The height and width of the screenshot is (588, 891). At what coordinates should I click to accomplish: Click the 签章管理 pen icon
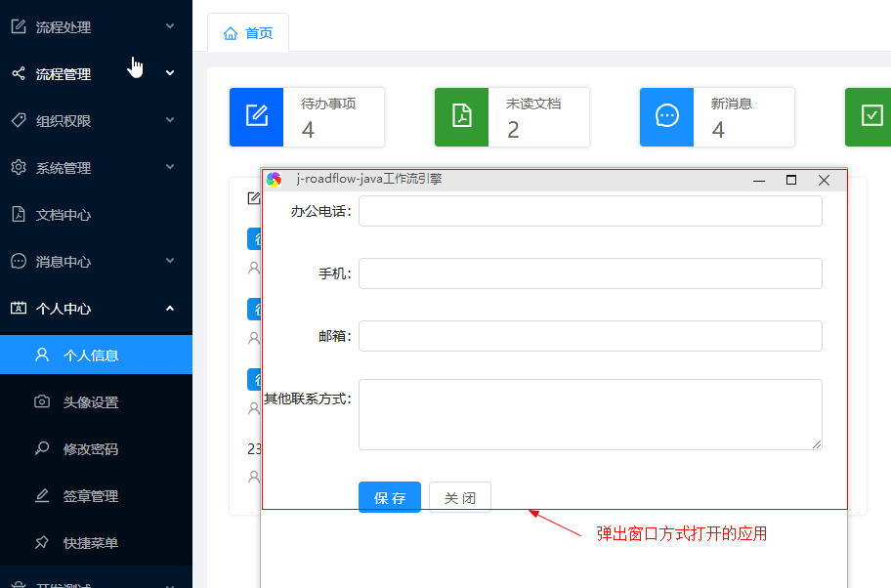42,496
